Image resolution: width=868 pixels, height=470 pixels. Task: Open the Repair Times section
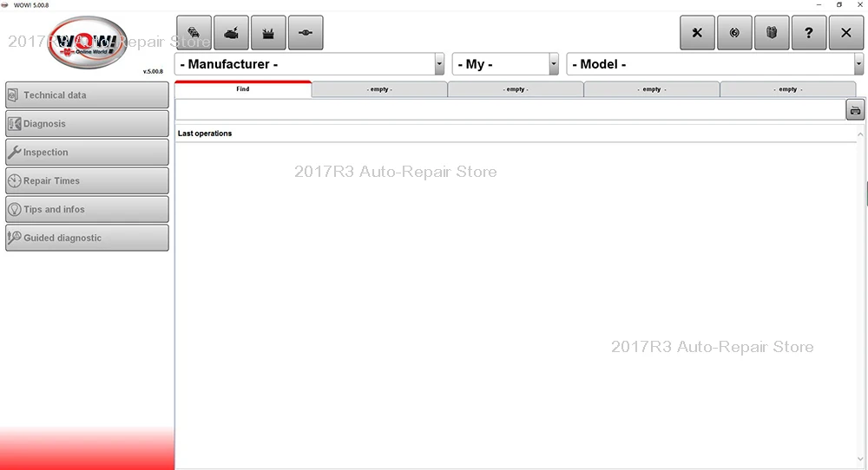point(87,181)
